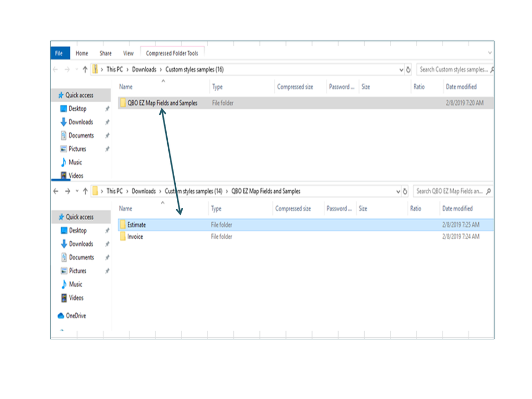Click Quick access in upper navigation pane
The height and width of the screenshot is (399, 532).
pos(81,95)
